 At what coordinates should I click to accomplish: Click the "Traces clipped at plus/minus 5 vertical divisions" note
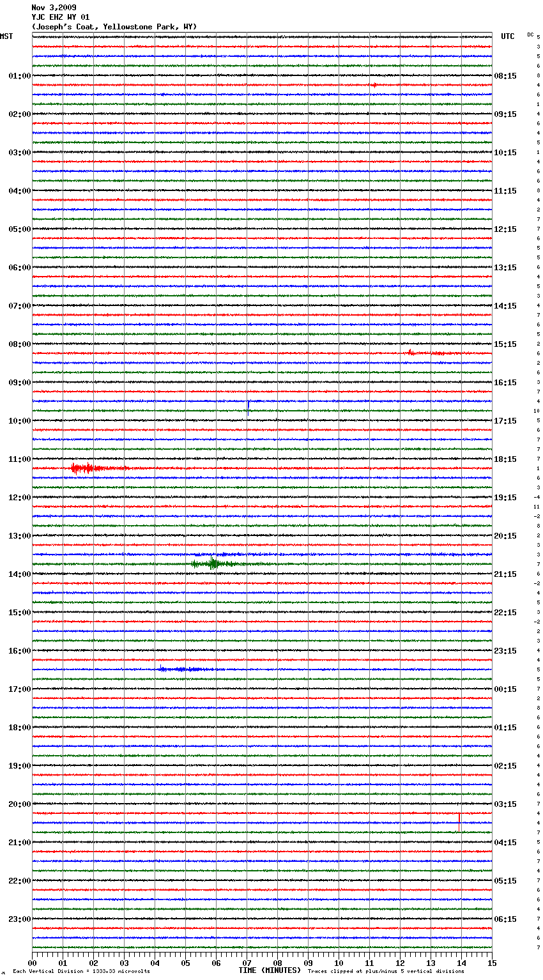click(386, 972)
